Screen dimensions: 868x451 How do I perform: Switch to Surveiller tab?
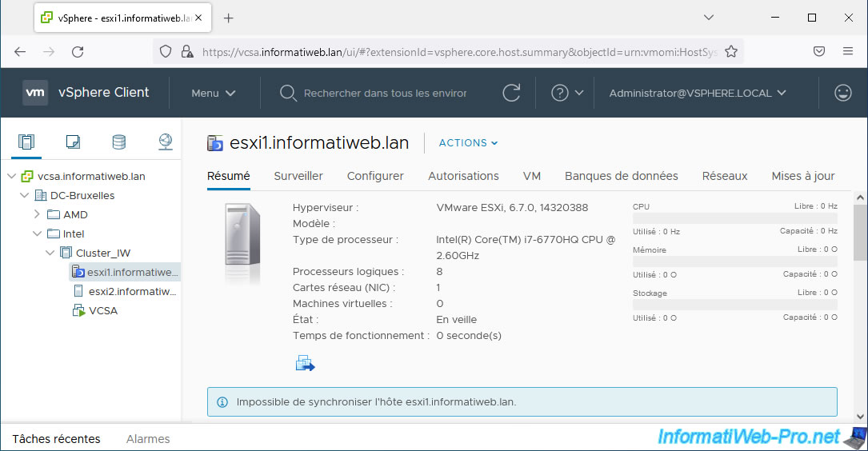coord(298,176)
